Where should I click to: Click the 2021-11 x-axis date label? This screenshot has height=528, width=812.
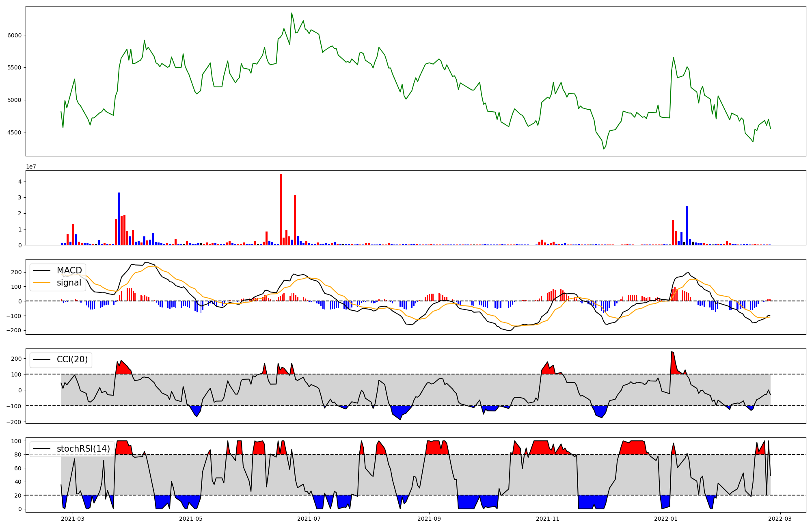coord(548,519)
